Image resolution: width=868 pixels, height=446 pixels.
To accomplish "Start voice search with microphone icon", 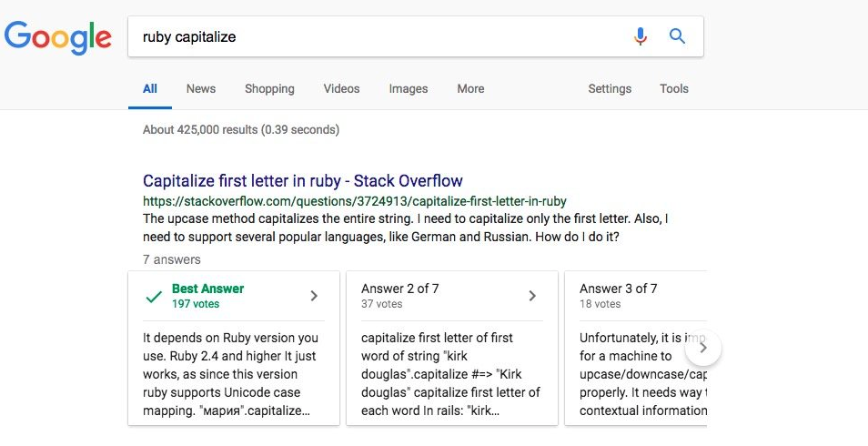I will click(x=640, y=36).
